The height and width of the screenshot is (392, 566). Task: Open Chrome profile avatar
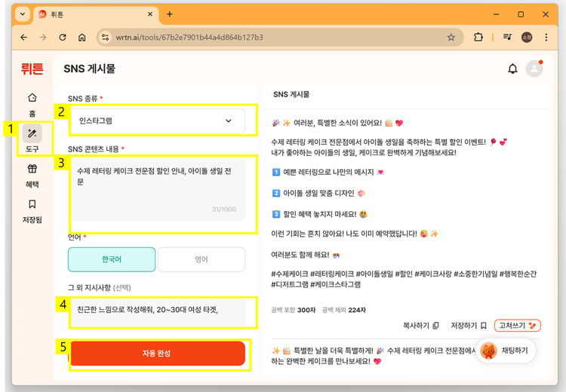[x=527, y=37]
